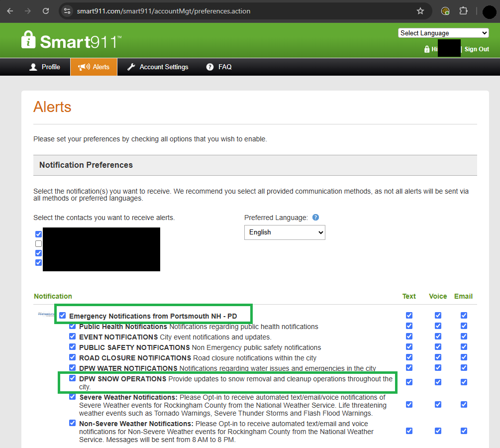Click the Notification Preferences section header
500x448 pixels.
[255, 165]
